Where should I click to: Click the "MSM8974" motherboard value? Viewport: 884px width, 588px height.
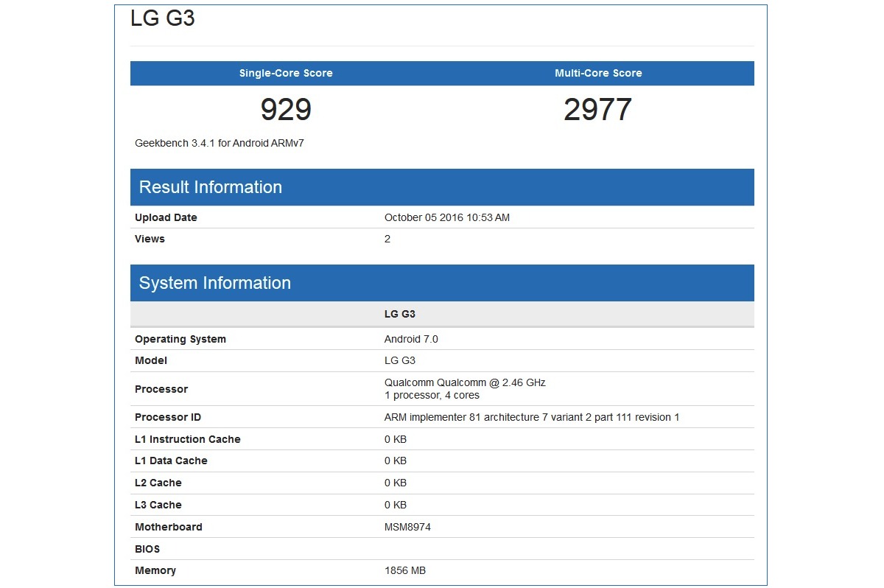coord(407,527)
